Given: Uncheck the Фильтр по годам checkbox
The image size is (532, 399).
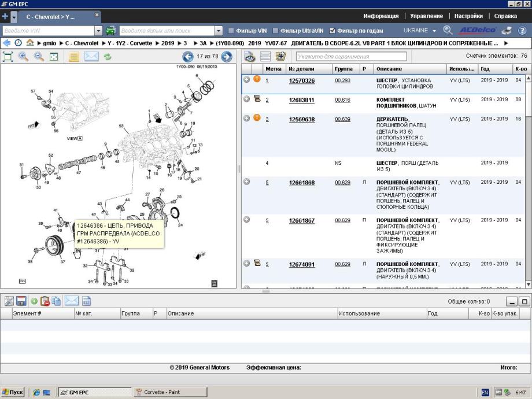Looking at the screenshot, I should pos(332,31).
